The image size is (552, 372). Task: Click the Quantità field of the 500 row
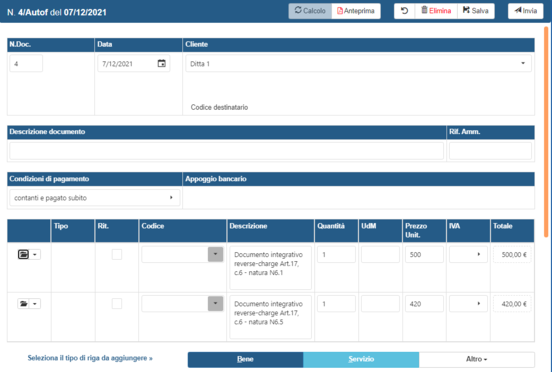click(336, 254)
